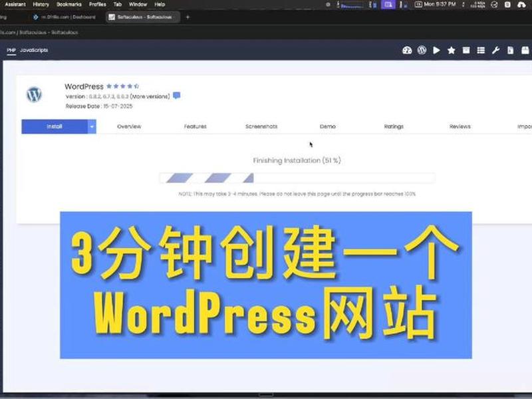Click the cloud upload icon in the macOS menu bar
This screenshot has height=399, width=532.
click(521, 5)
